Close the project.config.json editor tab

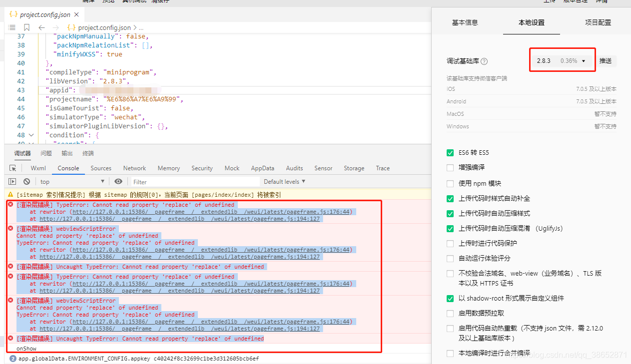[x=75, y=15]
